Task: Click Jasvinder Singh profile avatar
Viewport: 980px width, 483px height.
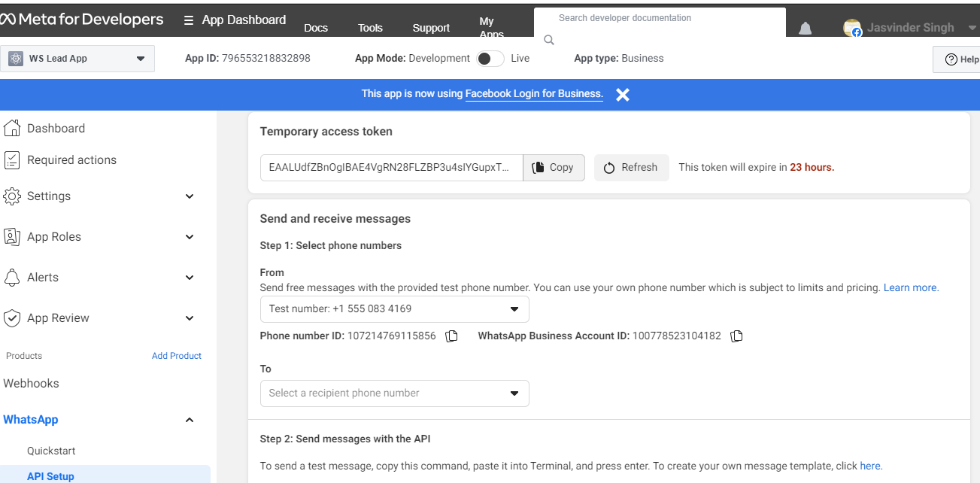Action: click(x=852, y=28)
